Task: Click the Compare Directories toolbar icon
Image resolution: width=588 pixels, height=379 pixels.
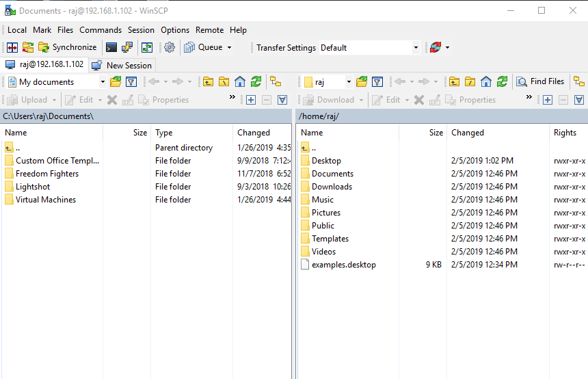Action: [x=12, y=48]
